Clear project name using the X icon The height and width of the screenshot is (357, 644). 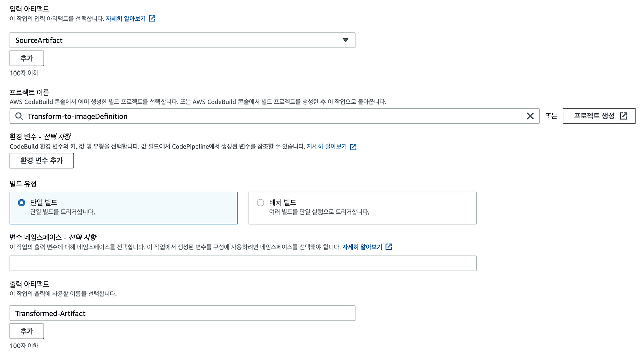click(x=530, y=116)
